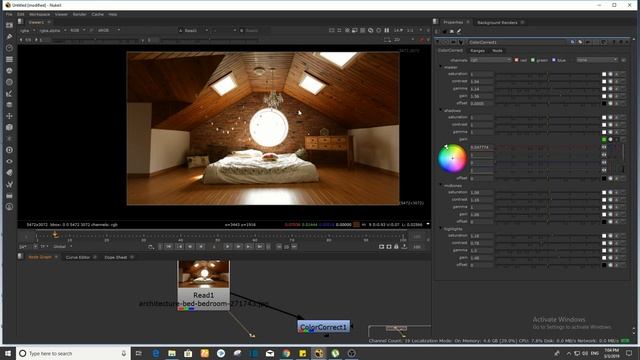Open File Explorer from taskbar
This screenshot has width=640, height=360.
pyautogui.click(x=172, y=353)
